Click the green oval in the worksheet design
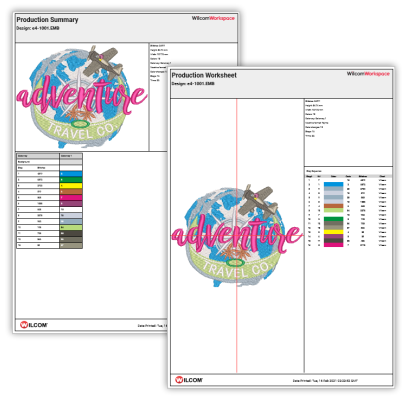The height and width of the screenshot is (401, 407). click(235, 262)
